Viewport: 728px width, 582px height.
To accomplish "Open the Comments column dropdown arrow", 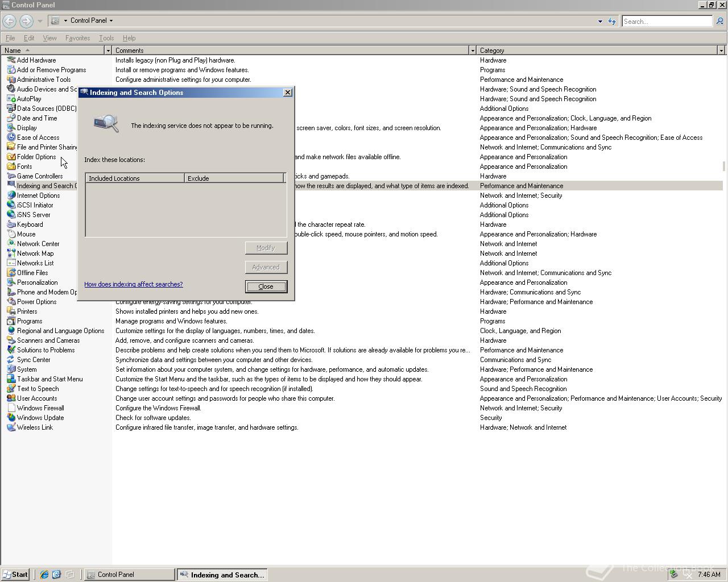I will click(472, 51).
